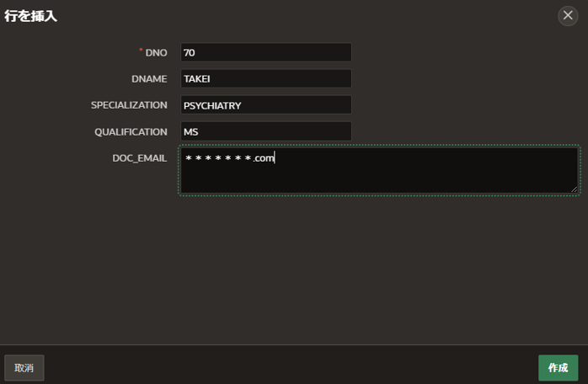Close the 行を挿入 dialog with X icon
The image size is (588, 384).
pyautogui.click(x=568, y=16)
